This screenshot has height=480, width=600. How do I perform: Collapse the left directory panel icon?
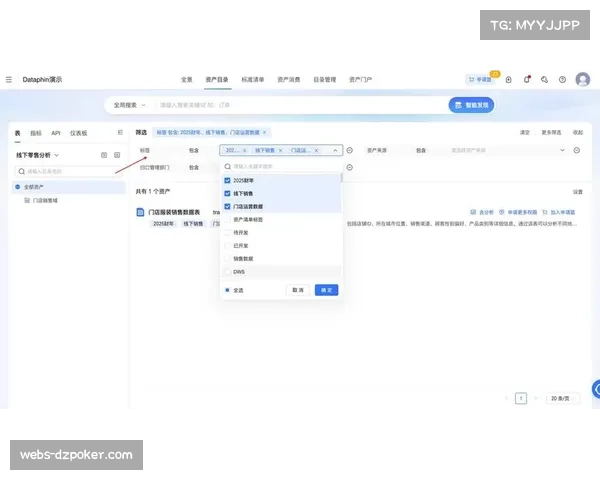pyautogui.click(x=120, y=132)
